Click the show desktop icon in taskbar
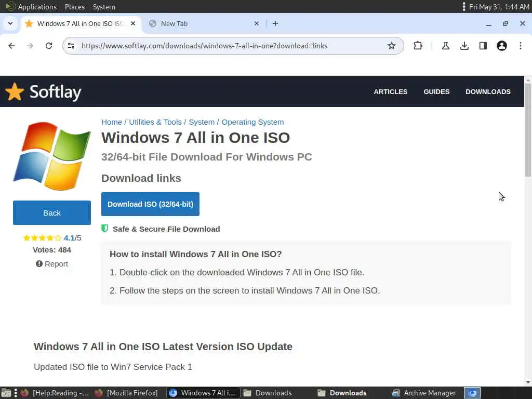This screenshot has width=532, height=399. pos(6,393)
